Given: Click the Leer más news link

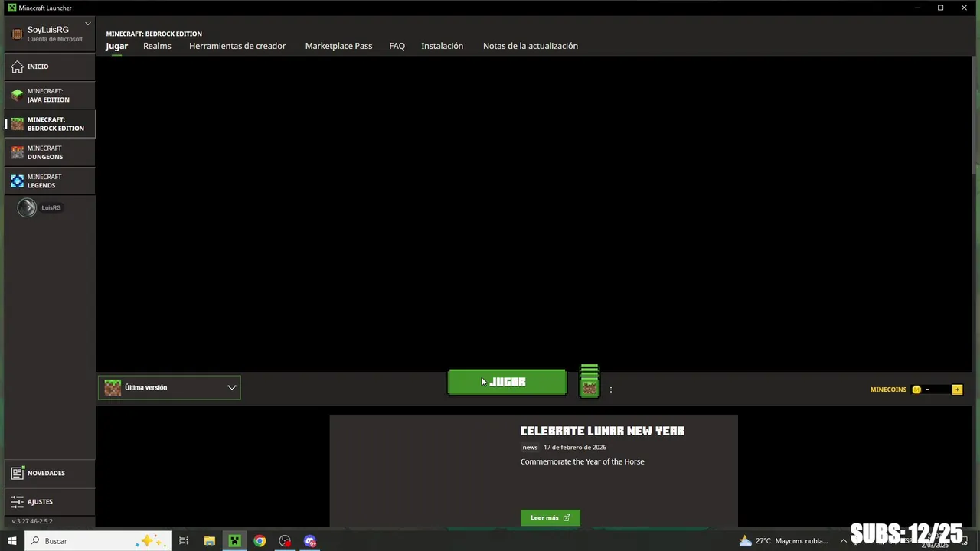Looking at the screenshot, I should 550,518.
